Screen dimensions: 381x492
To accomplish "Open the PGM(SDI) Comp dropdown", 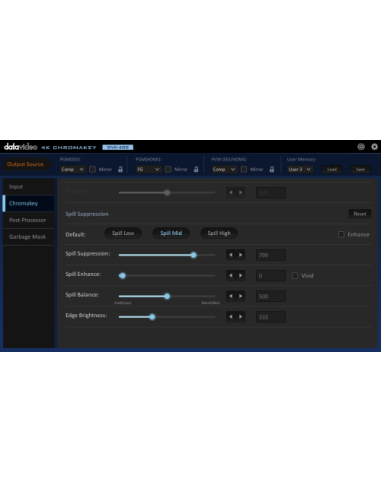I will [73, 169].
